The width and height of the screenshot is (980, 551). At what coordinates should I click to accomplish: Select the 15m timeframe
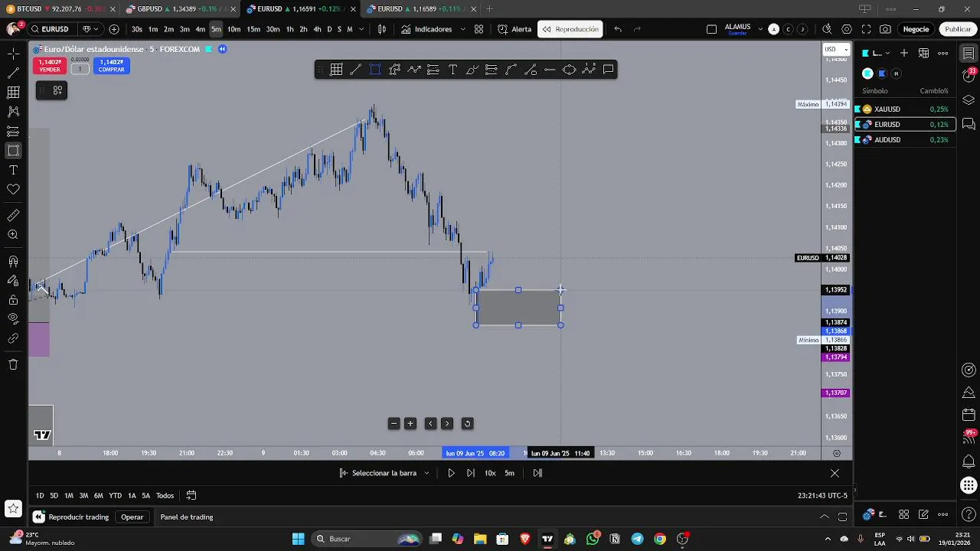(x=253, y=29)
